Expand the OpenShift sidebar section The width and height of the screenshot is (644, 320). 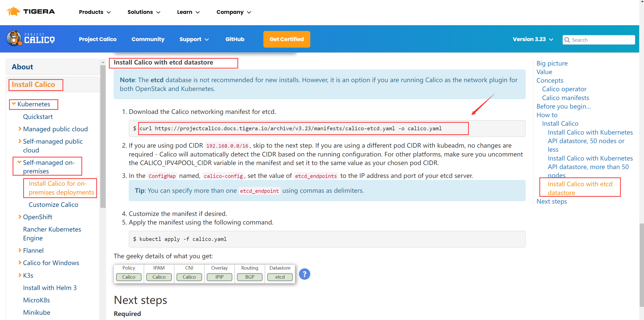(20, 217)
